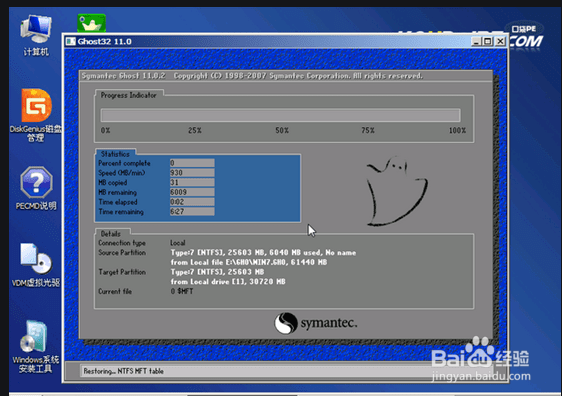Click the Time remaining value 6:27
Viewport: 562px width, 396px height.
coord(192,211)
